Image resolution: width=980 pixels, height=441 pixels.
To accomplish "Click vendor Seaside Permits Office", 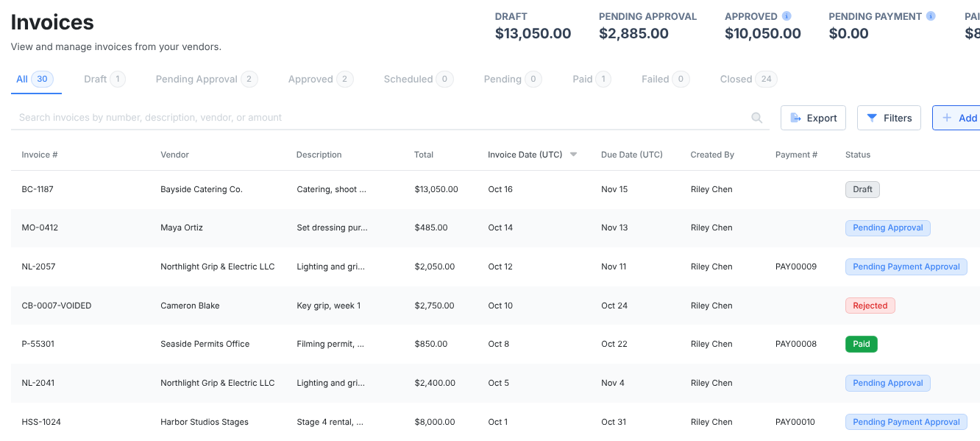I will (x=205, y=344).
